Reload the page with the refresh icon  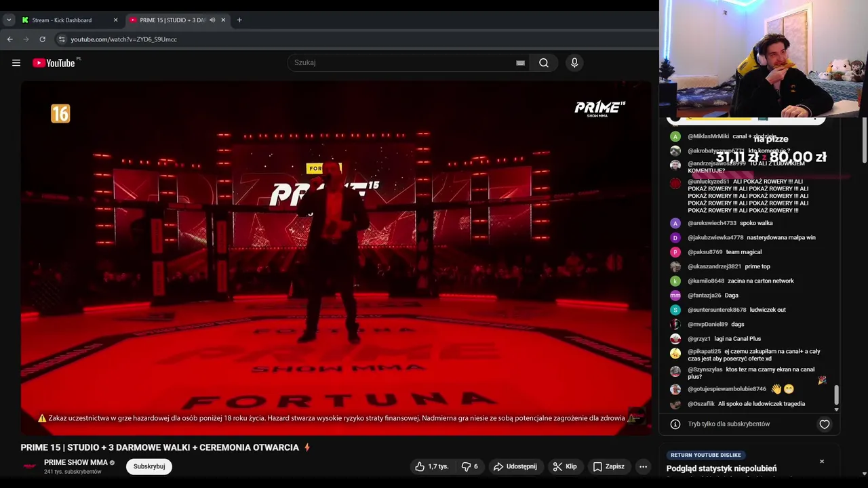[x=42, y=39]
